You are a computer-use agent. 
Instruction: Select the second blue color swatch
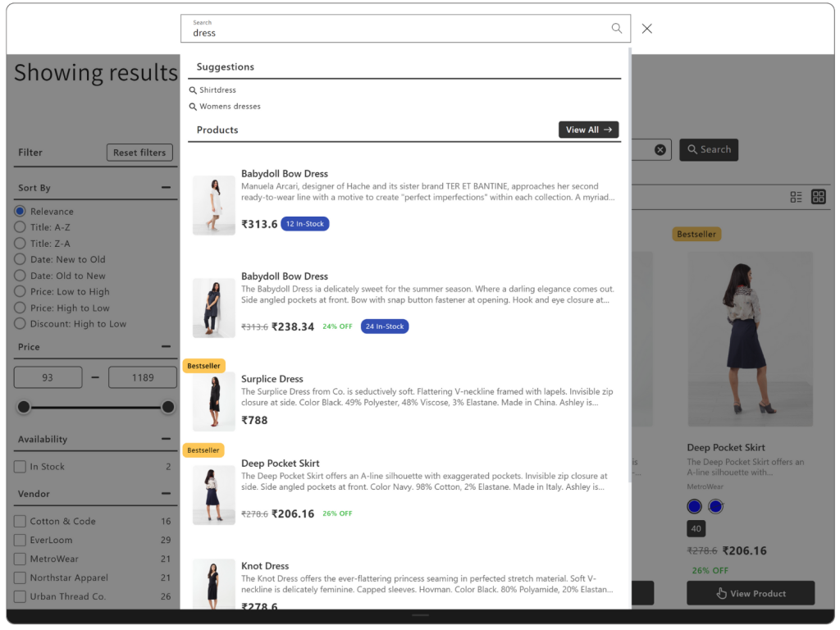(715, 506)
